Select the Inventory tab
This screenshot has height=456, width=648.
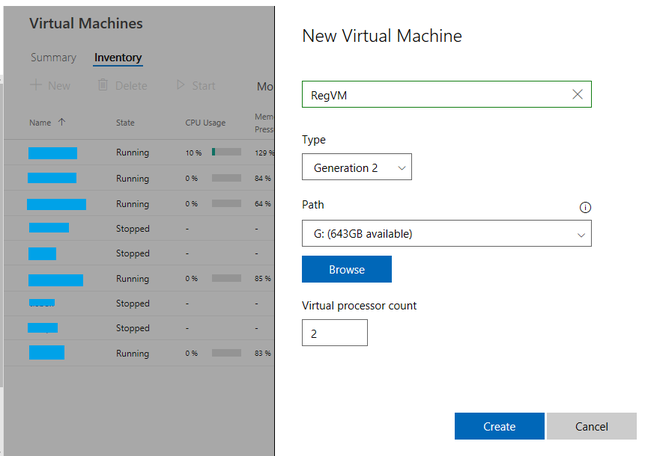click(x=118, y=57)
